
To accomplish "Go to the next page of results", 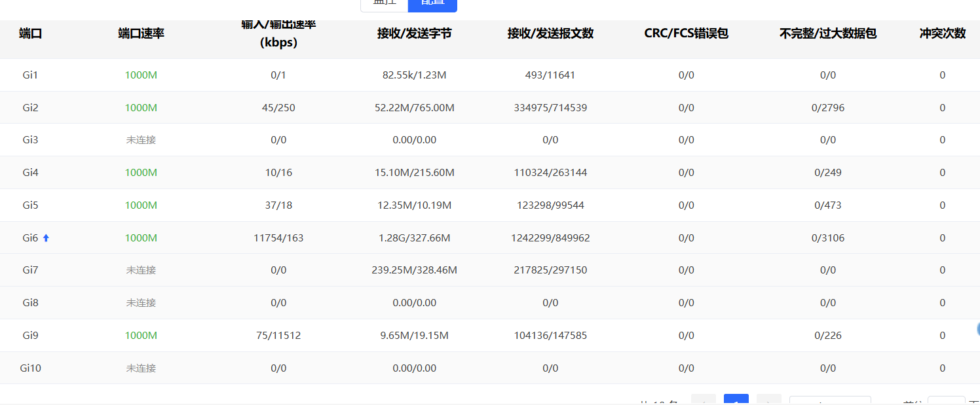I will (x=768, y=400).
